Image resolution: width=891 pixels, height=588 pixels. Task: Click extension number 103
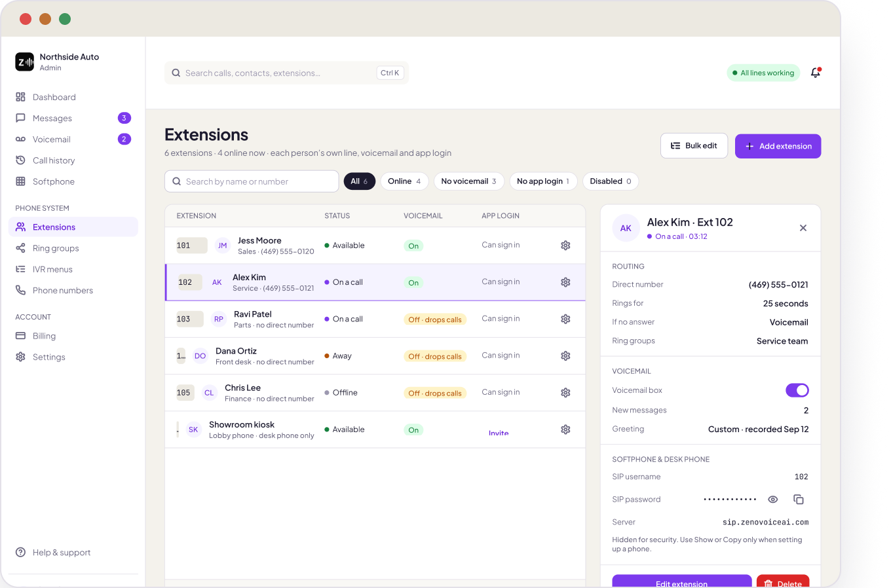[x=189, y=319]
